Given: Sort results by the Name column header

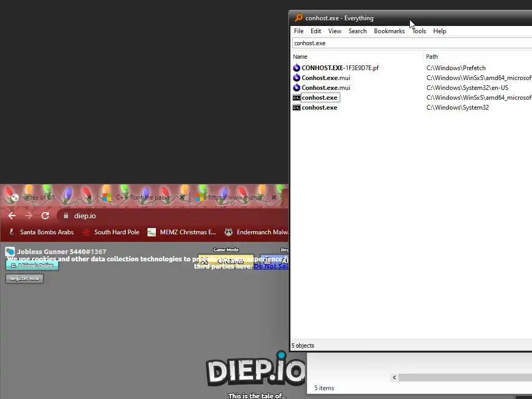Looking at the screenshot, I should point(357,57).
